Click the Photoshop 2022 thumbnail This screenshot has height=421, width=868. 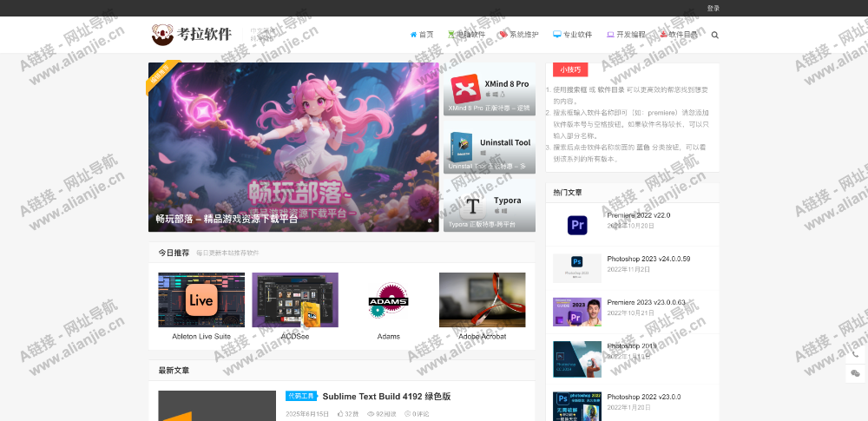point(577,406)
